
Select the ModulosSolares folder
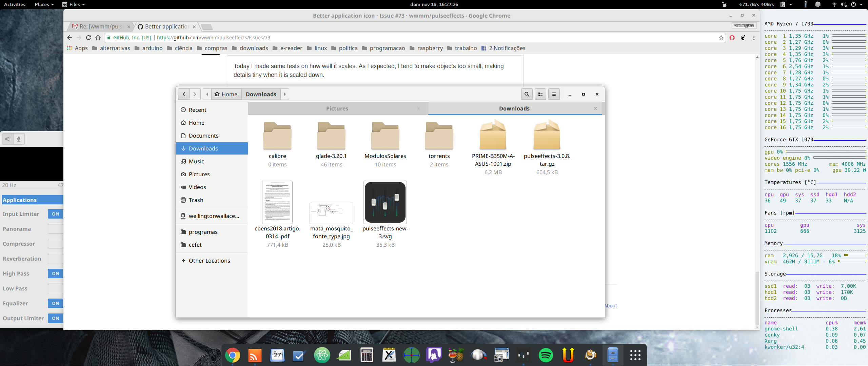click(x=385, y=136)
